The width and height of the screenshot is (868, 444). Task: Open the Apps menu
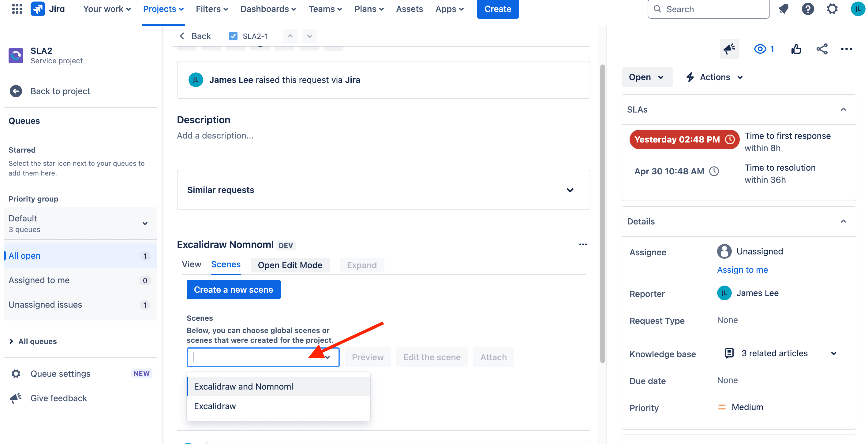click(449, 9)
